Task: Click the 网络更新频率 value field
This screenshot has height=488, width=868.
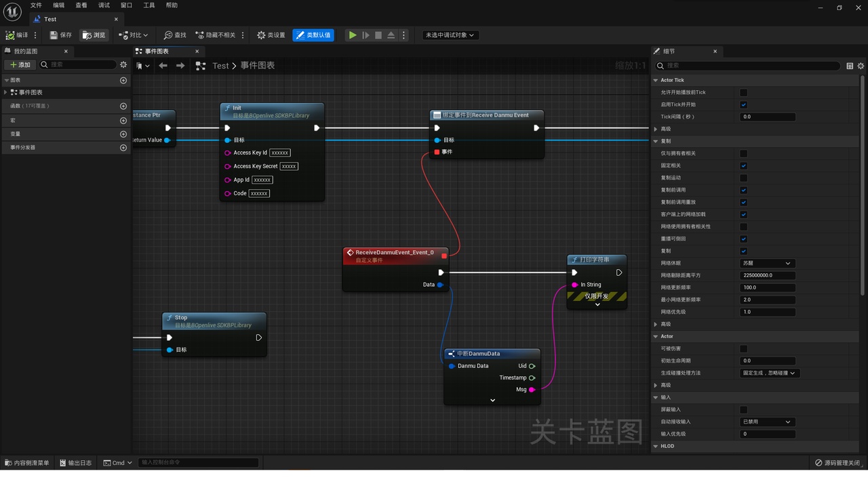Action: click(x=768, y=287)
